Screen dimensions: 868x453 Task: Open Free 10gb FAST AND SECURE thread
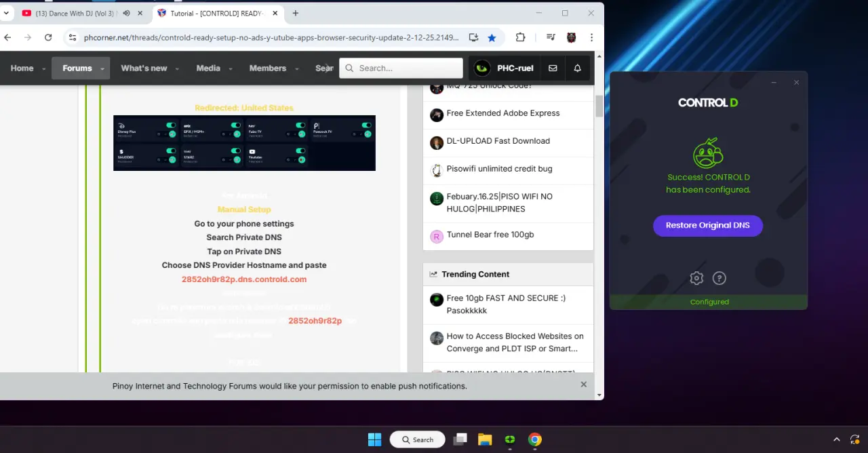coord(506,304)
